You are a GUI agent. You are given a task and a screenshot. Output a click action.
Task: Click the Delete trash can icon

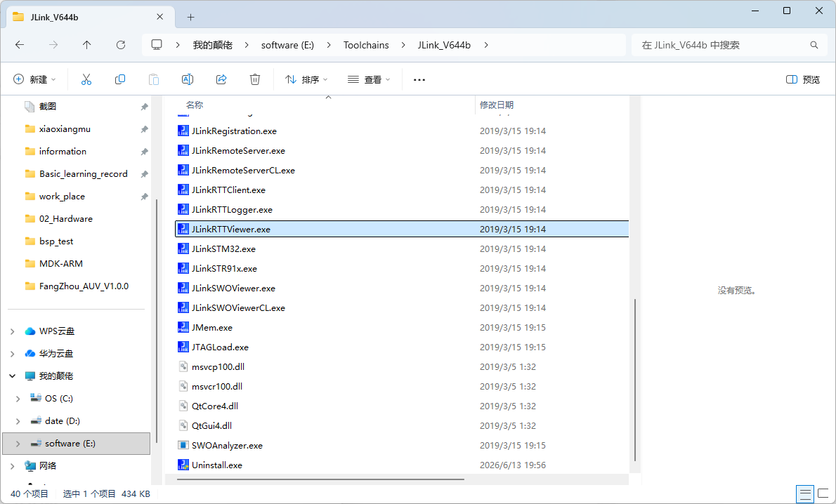click(x=255, y=79)
